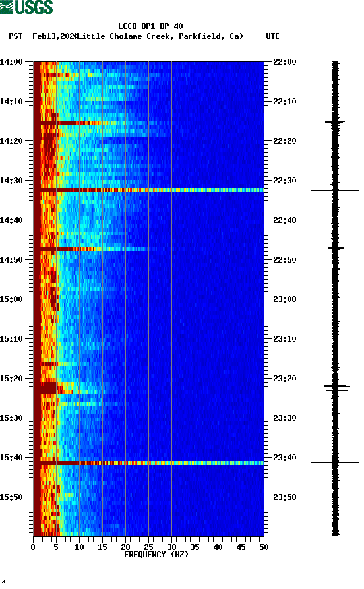This screenshot has height=589, width=364.
Task: Click the USGS logo
Action: click(26, 7)
